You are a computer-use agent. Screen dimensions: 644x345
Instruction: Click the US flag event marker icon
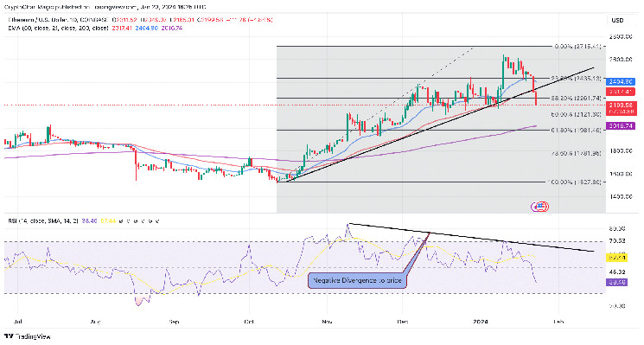(540, 206)
